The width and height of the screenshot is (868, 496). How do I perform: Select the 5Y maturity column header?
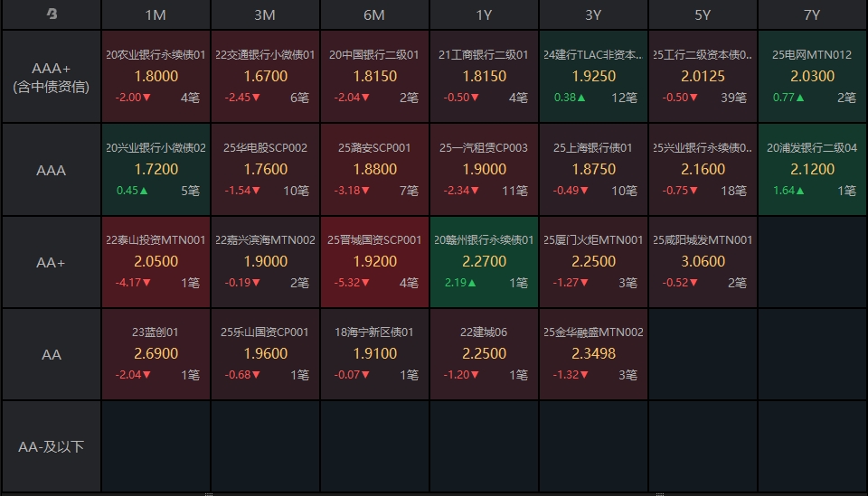point(703,15)
